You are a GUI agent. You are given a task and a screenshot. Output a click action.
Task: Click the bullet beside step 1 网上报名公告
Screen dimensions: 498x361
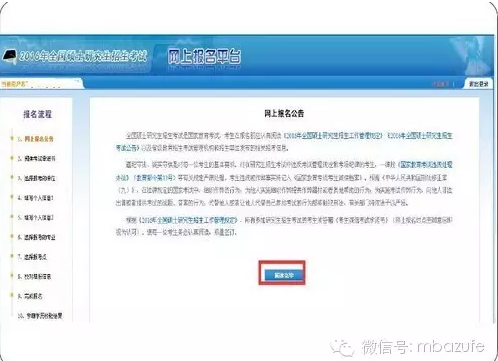pyautogui.click(x=12, y=138)
